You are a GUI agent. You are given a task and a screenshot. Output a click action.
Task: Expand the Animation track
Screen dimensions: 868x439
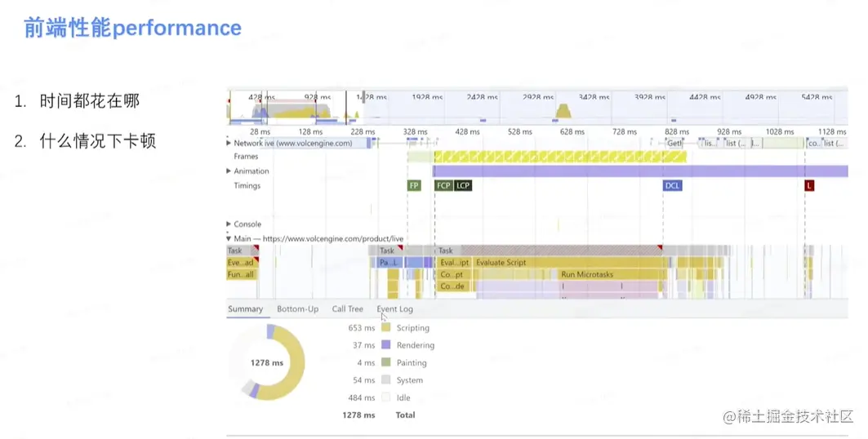[229, 171]
